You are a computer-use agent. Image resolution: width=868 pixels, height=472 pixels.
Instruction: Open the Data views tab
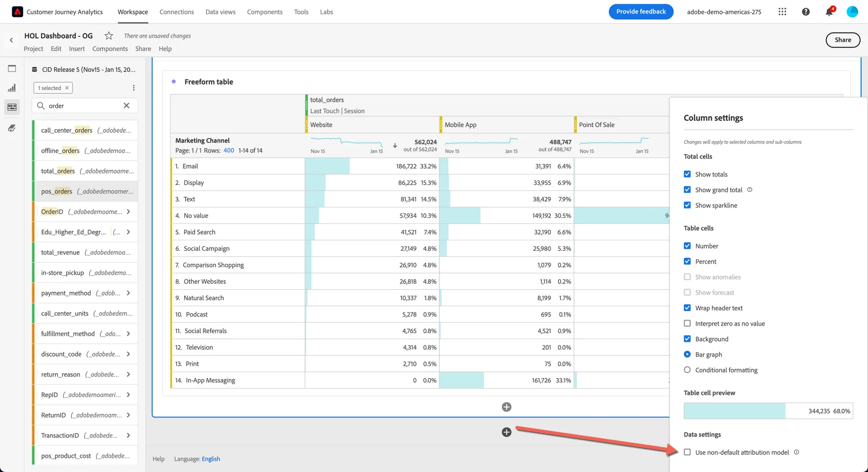pos(220,12)
